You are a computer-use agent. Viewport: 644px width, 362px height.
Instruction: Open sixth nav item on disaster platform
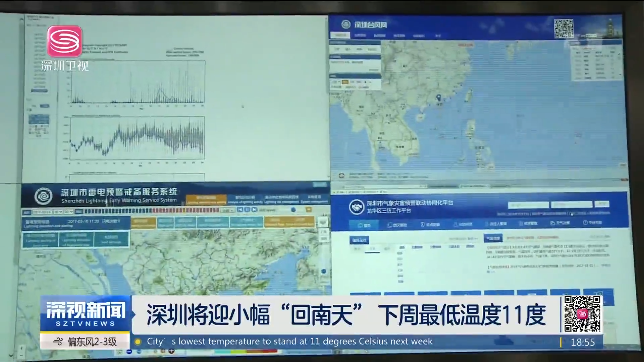[x=528, y=223]
